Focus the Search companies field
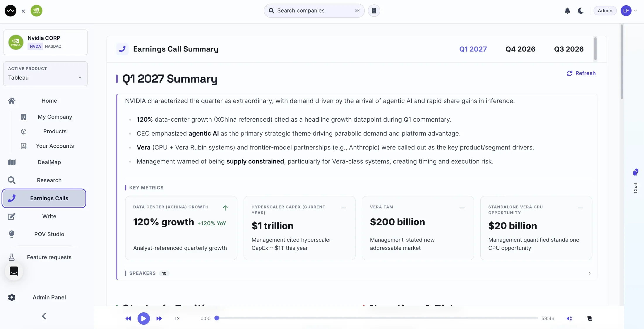 pos(314,11)
